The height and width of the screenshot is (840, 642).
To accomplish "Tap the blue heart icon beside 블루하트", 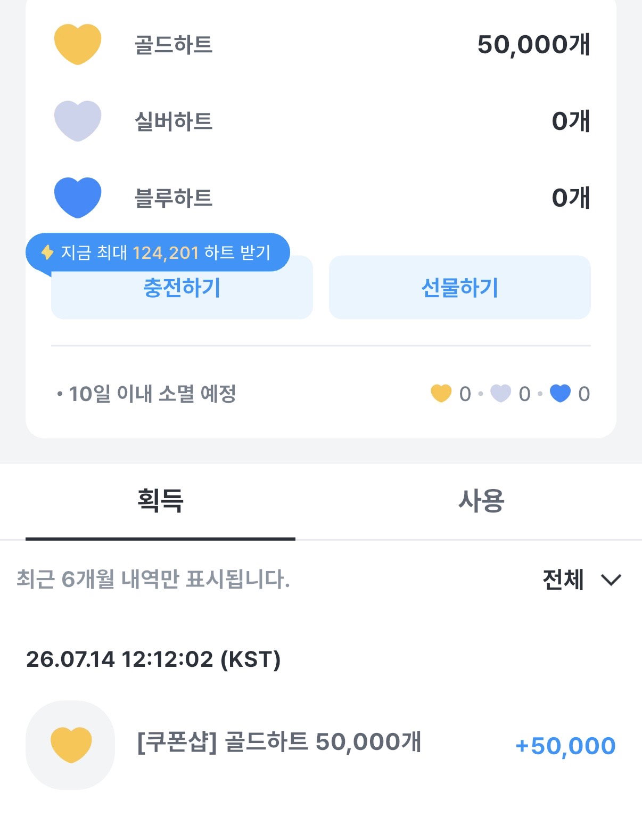I will (78, 198).
